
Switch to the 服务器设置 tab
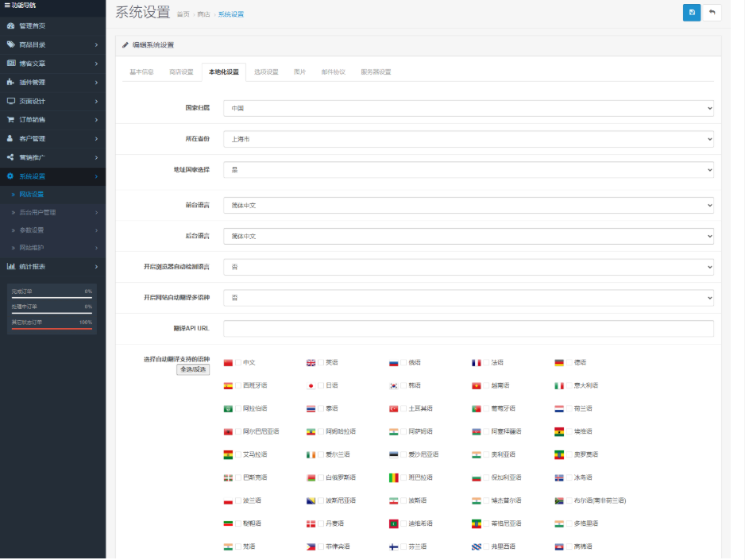tap(376, 72)
